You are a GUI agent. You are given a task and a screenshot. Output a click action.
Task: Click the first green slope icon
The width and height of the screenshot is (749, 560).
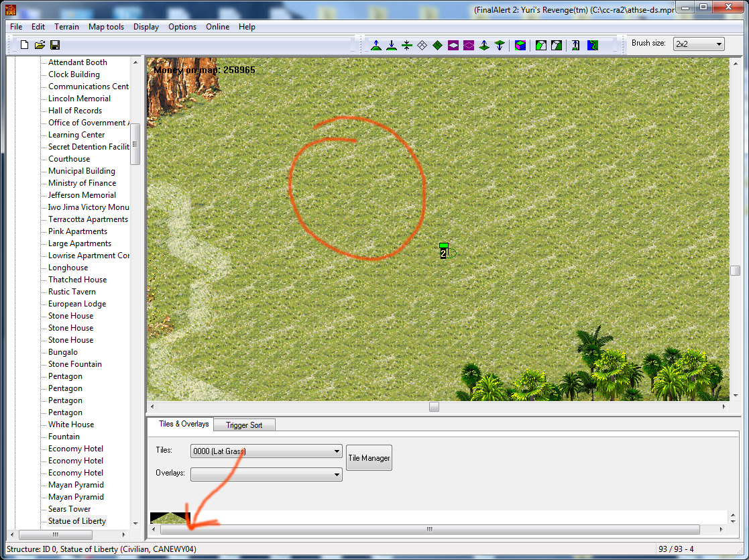click(540, 46)
